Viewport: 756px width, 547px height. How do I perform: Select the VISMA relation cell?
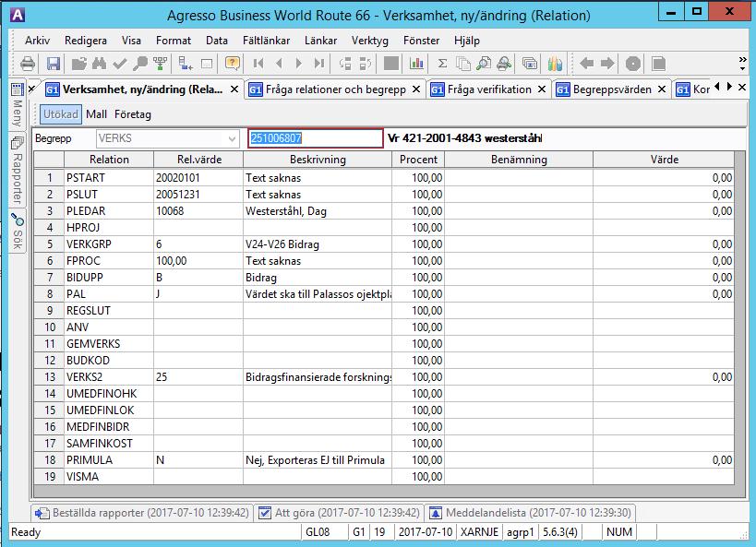coord(109,477)
